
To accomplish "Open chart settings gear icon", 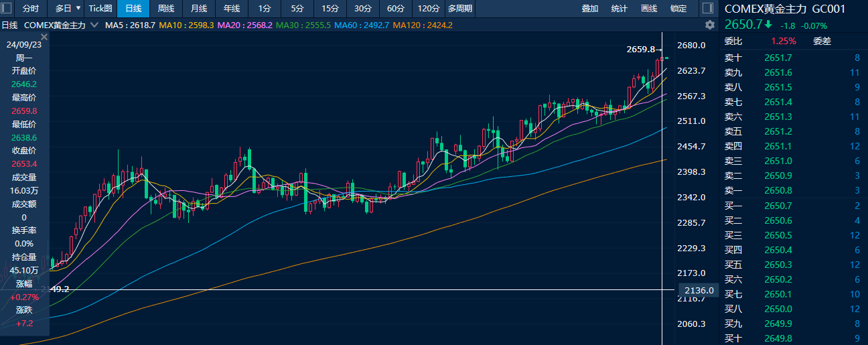I will coord(710,25).
